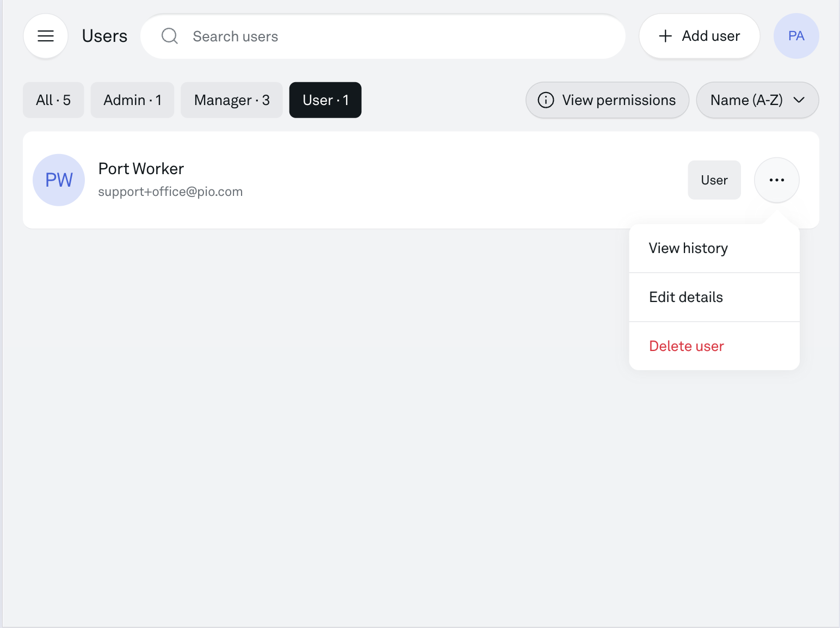
Task: Open the hamburger navigation menu
Action: [x=46, y=36]
